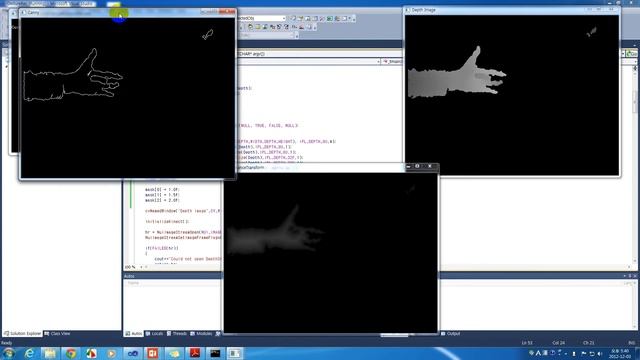Expand the upper toolbar row overflow options
Viewport: 640px width, 360px height.
[x=353, y=19]
